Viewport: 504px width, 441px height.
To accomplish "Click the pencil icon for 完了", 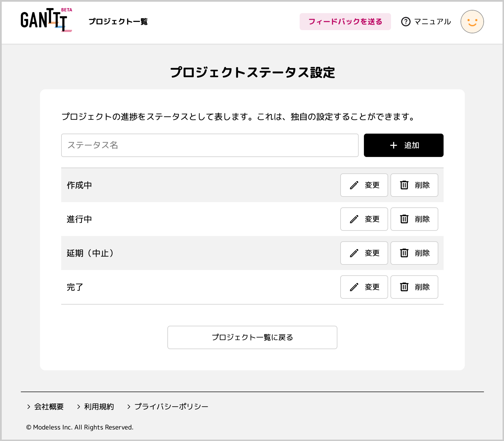I will click(354, 287).
